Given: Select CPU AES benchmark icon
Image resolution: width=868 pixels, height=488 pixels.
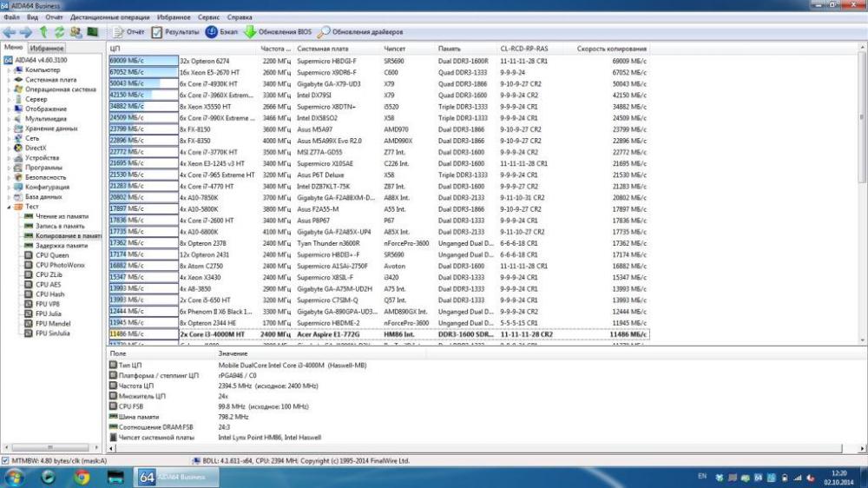Looking at the screenshot, I should 29,285.
